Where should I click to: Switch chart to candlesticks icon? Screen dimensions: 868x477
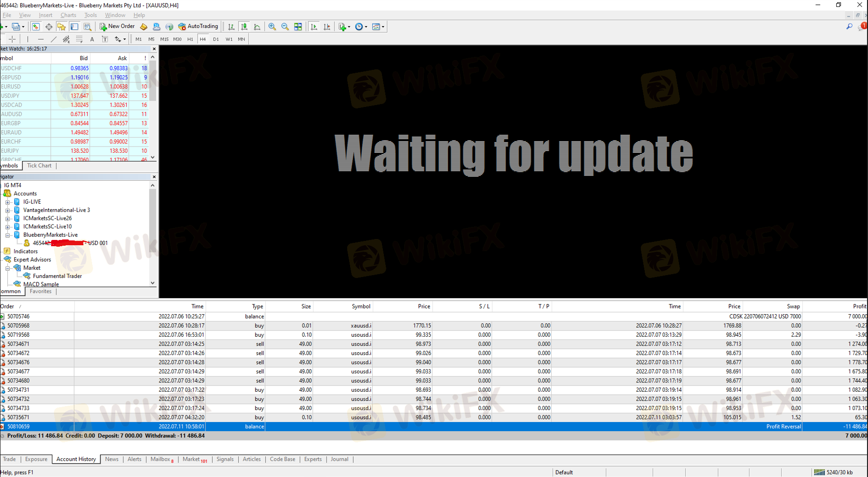244,26
